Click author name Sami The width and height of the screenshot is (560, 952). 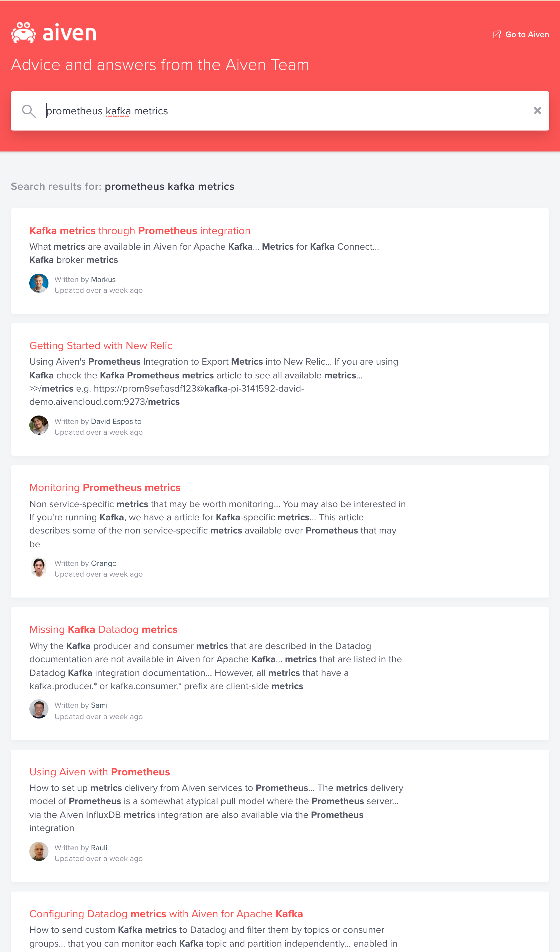click(99, 705)
